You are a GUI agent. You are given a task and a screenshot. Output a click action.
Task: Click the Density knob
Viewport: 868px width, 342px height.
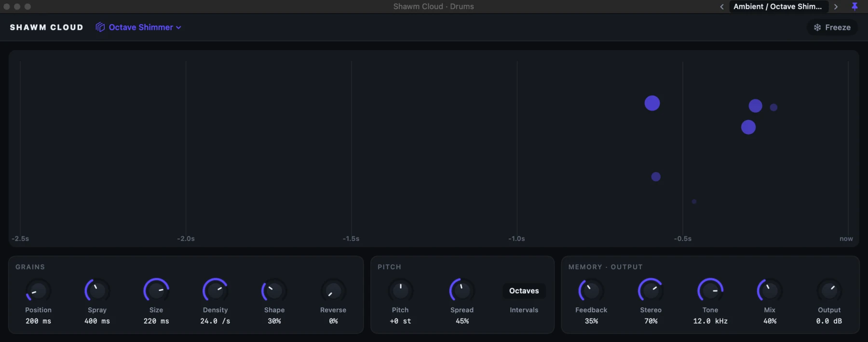pyautogui.click(x=215, y=290)
